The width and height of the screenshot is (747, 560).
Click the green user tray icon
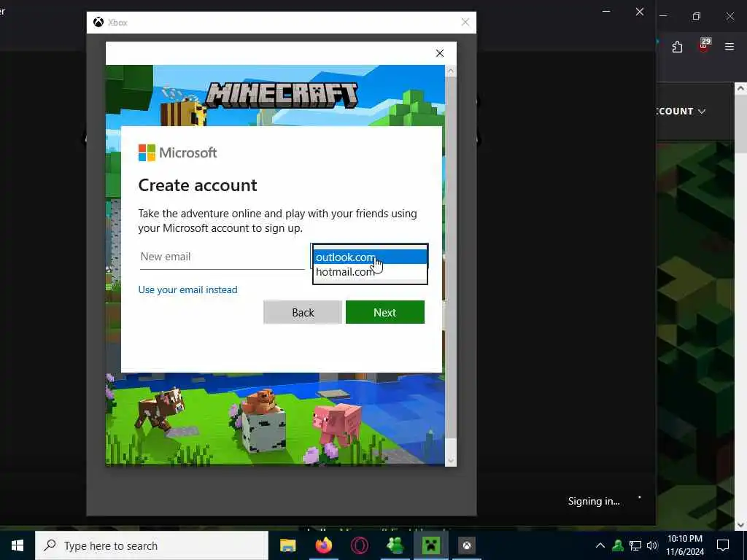click(x=618, y=545)
